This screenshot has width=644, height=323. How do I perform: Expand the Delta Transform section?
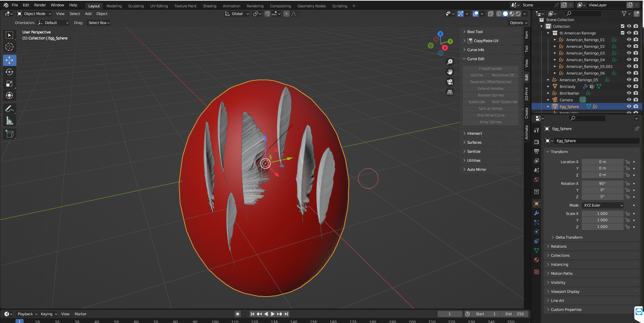(569, 237)
